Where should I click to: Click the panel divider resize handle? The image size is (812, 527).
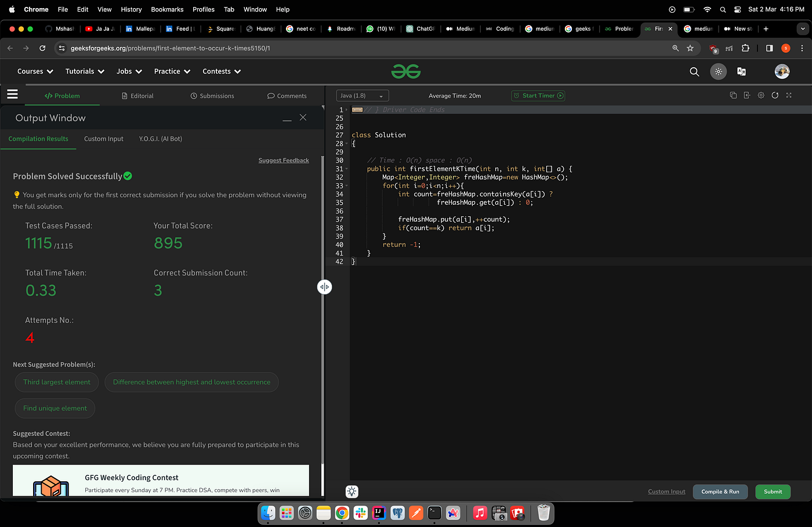(x=324, y=286)
